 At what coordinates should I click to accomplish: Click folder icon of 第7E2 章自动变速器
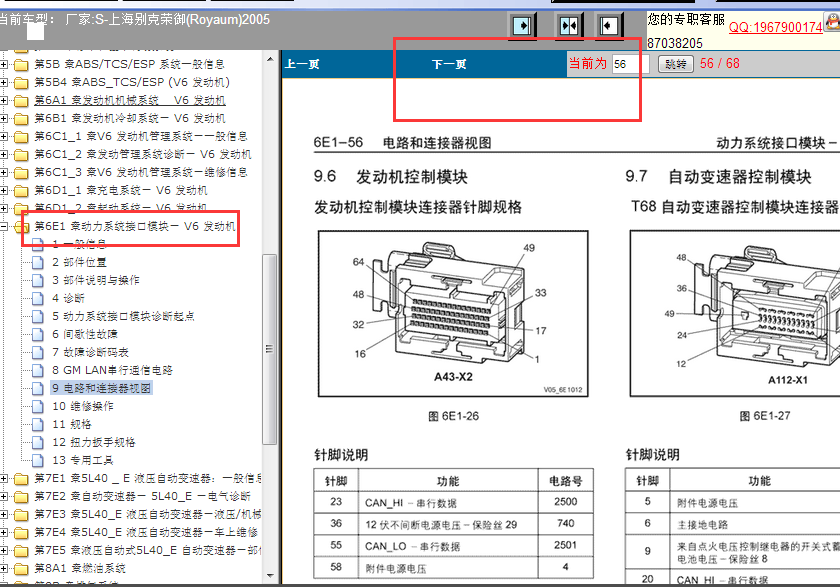21,496
